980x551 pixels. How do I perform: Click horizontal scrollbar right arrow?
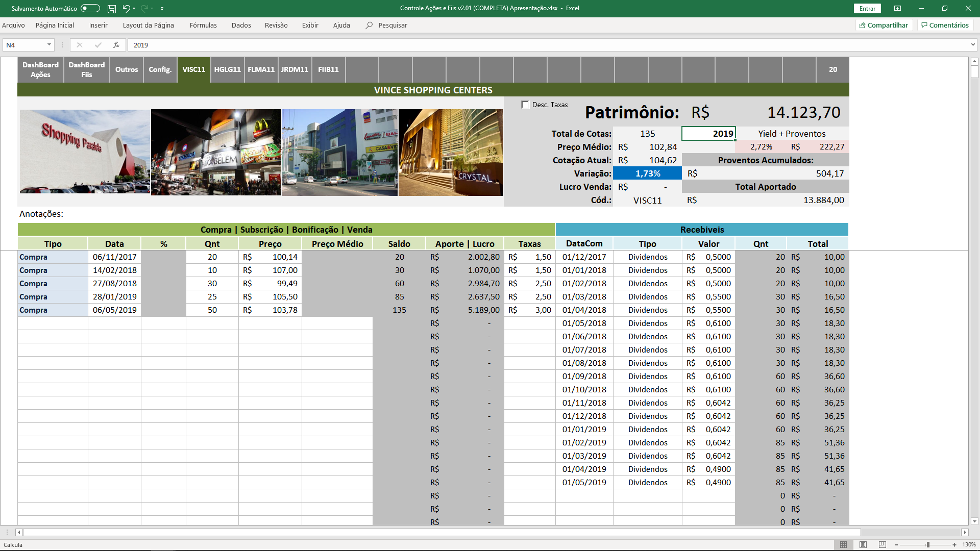[x=965, y=532]
